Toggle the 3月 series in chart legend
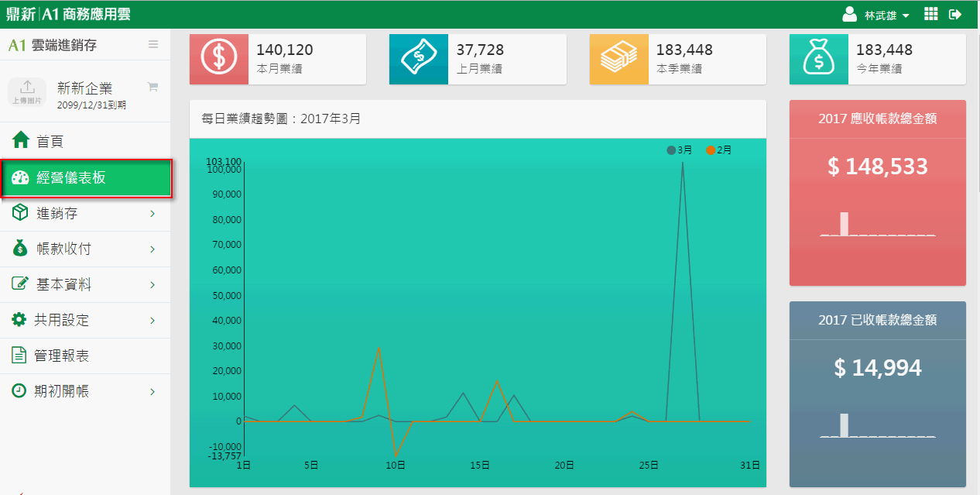The image size is (980, 495). (679, 150)
